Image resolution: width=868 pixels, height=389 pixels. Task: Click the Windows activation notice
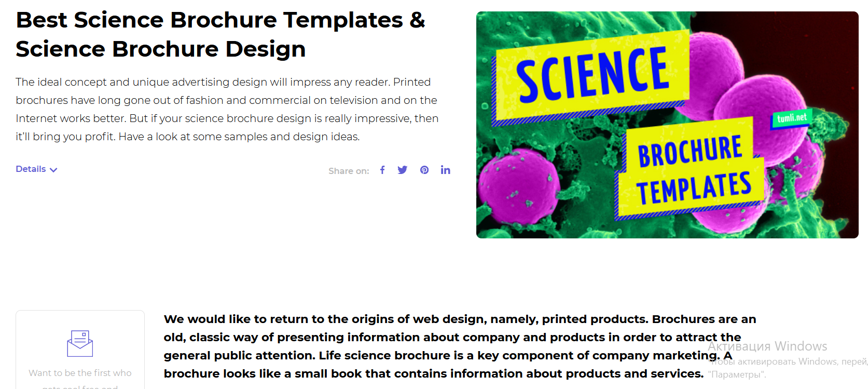click(767, 346)
